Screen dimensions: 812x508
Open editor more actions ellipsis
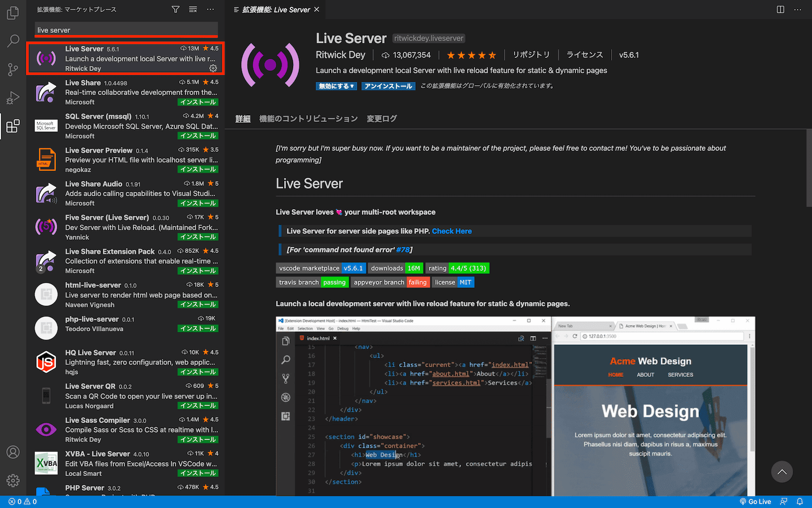click(798, 9)
